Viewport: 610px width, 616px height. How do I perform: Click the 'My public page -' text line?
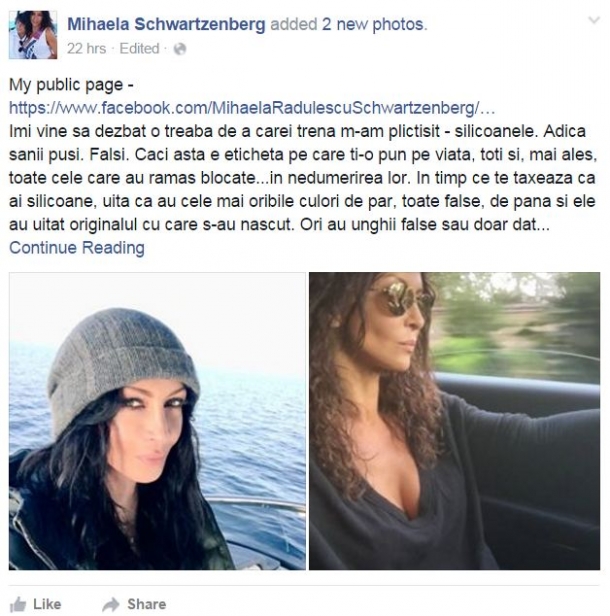(71, 85)
